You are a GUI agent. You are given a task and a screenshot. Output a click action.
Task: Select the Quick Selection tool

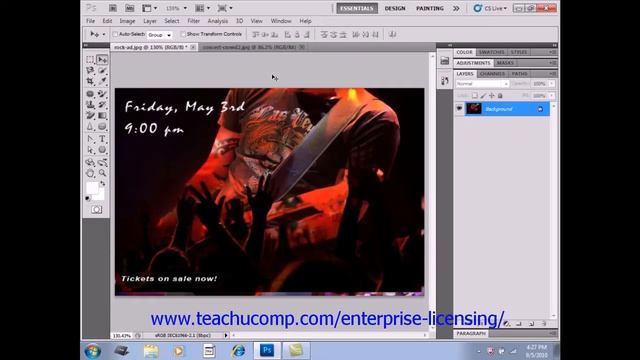pos(102,71)
